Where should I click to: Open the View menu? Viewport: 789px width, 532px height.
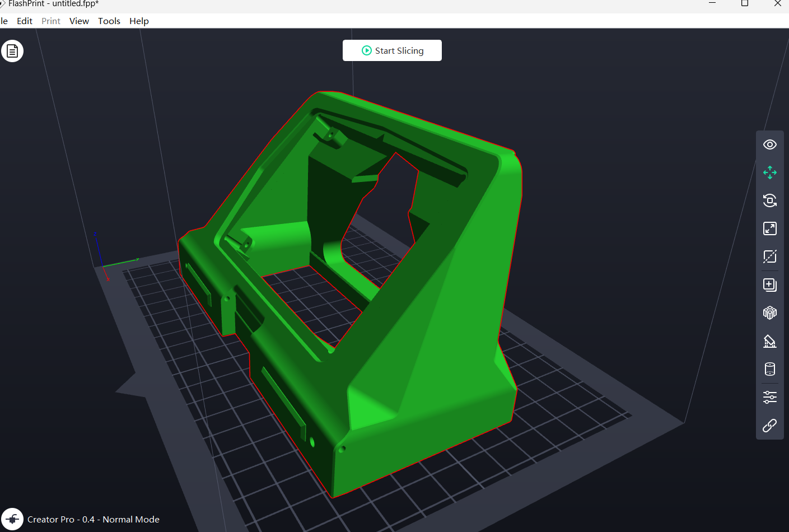coord(79,21)
